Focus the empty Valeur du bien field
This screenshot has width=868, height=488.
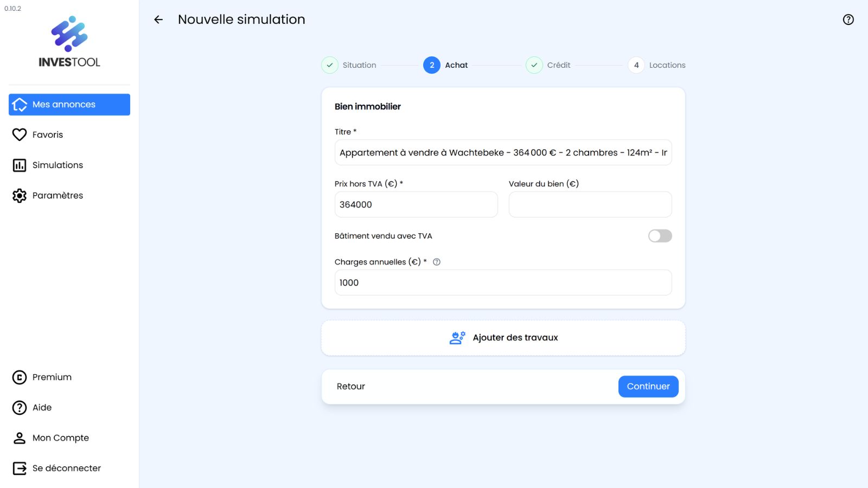coord(590,204)
